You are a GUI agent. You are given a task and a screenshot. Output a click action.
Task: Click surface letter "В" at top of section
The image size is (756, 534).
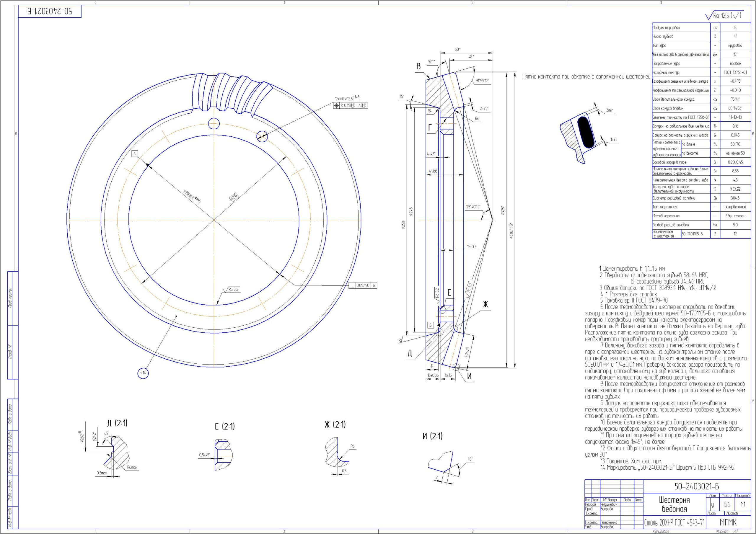[x=418, y=66]
